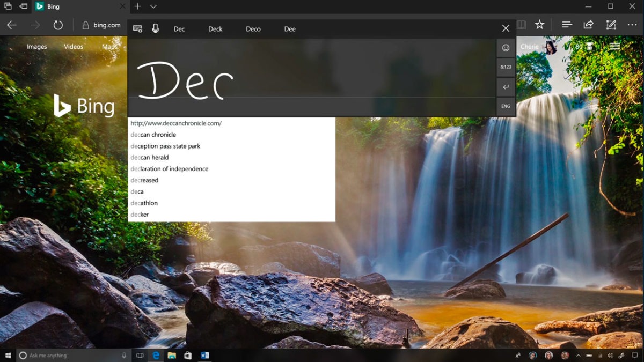Image resolution: width=644 pixels, height=362 pixels.
Task: Enter Reading View via the book icon
Action: (521, 25)
